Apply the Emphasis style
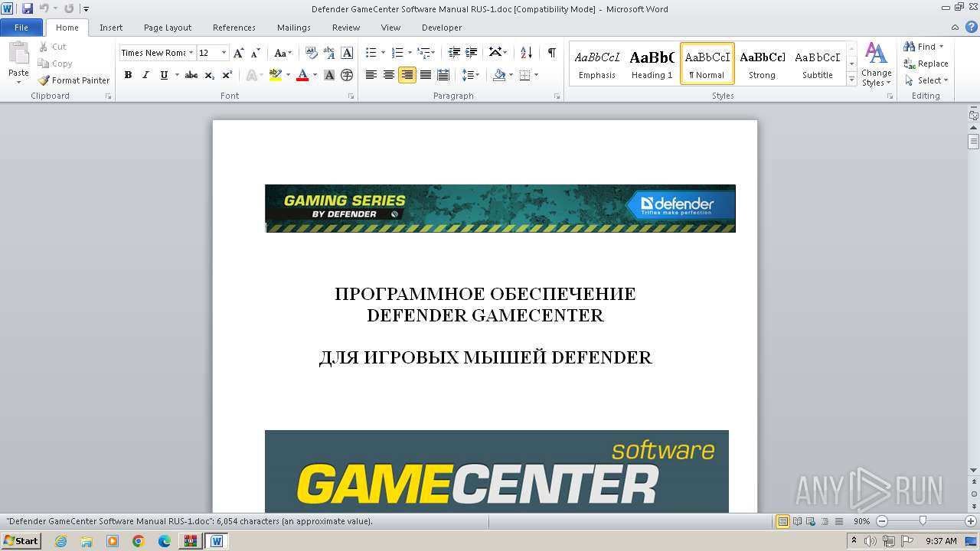Screen dimensions: 980x551 pos(597,64)
